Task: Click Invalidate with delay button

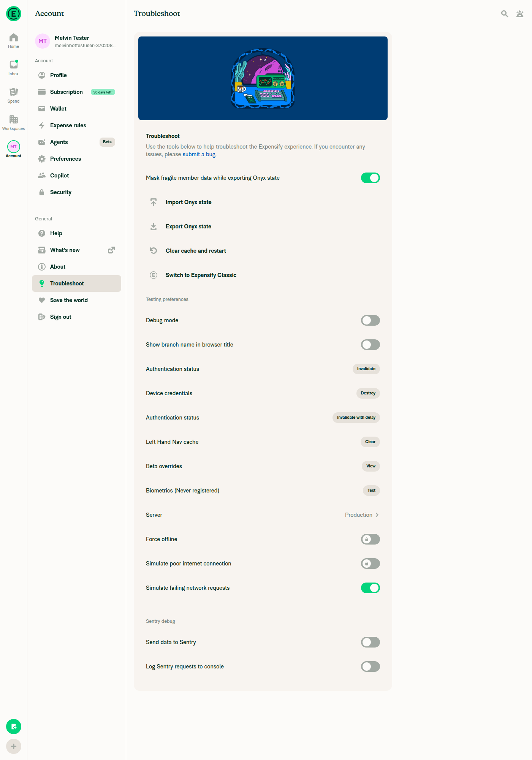Action: point(356,418)
